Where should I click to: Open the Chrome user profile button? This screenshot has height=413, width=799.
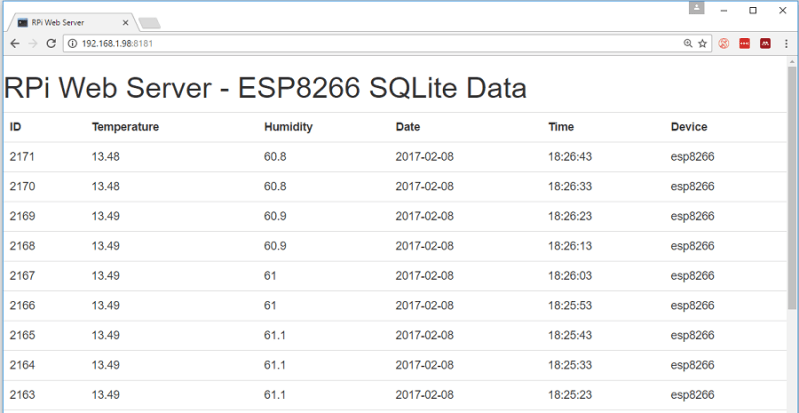pyautogui.click(x=696, y=8)
